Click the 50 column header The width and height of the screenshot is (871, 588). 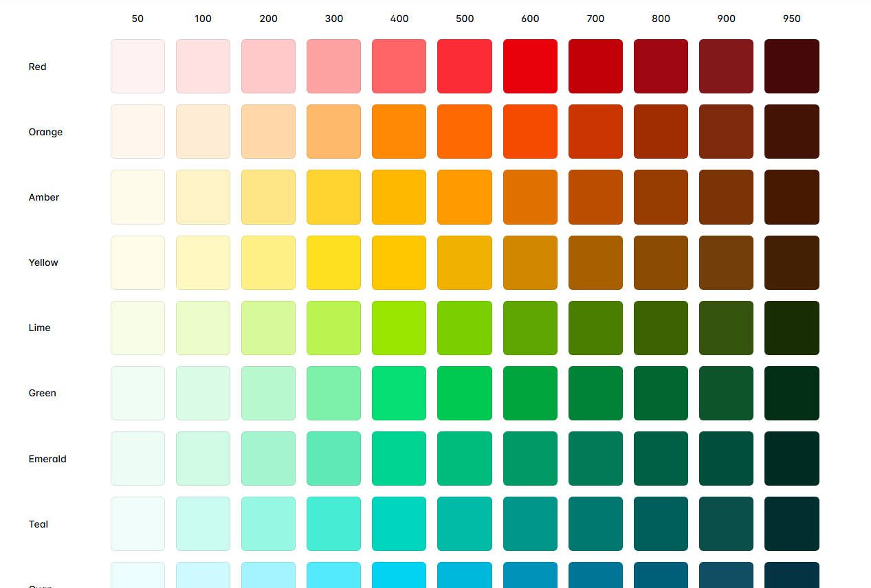pyautogui.click(x=137, y=19)
